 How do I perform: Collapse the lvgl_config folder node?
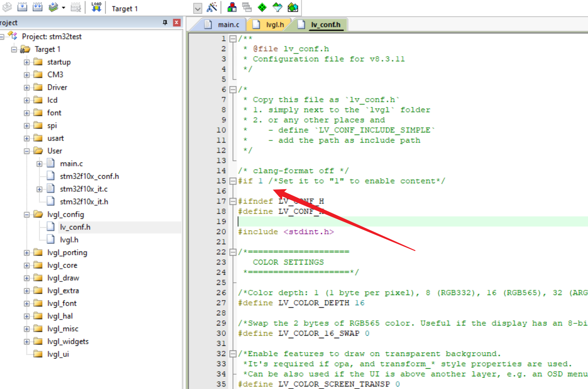pos(27,215)
